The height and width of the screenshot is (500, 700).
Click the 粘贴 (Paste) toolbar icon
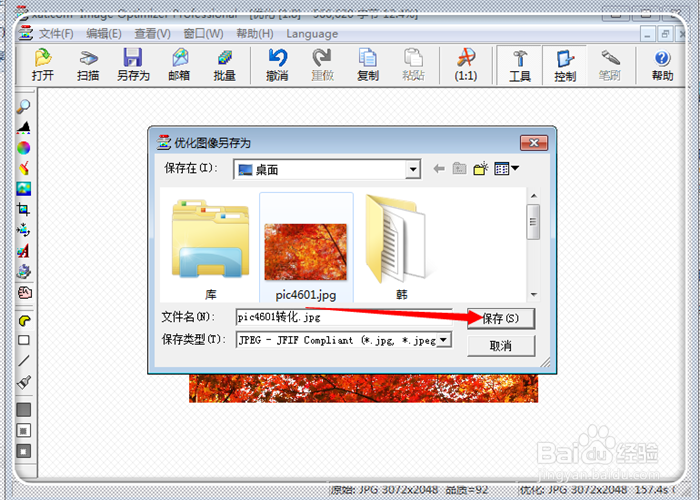point(413,65)
